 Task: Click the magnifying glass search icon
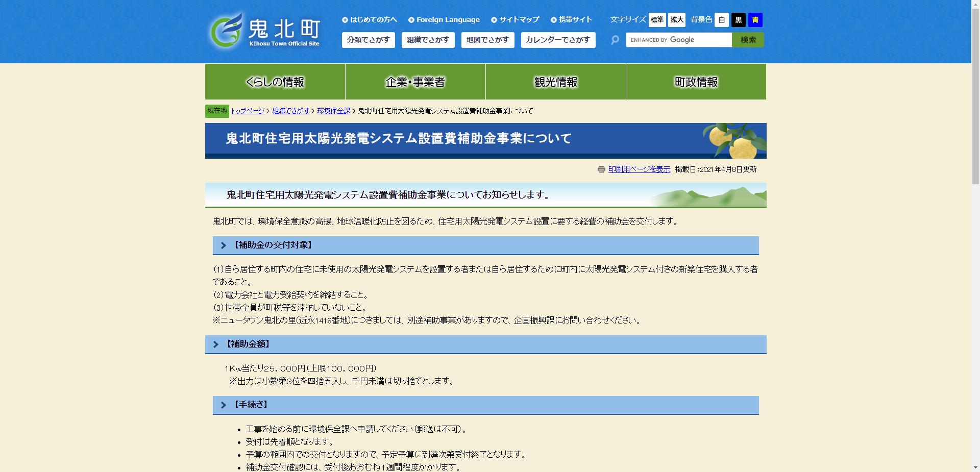(614, 40)
